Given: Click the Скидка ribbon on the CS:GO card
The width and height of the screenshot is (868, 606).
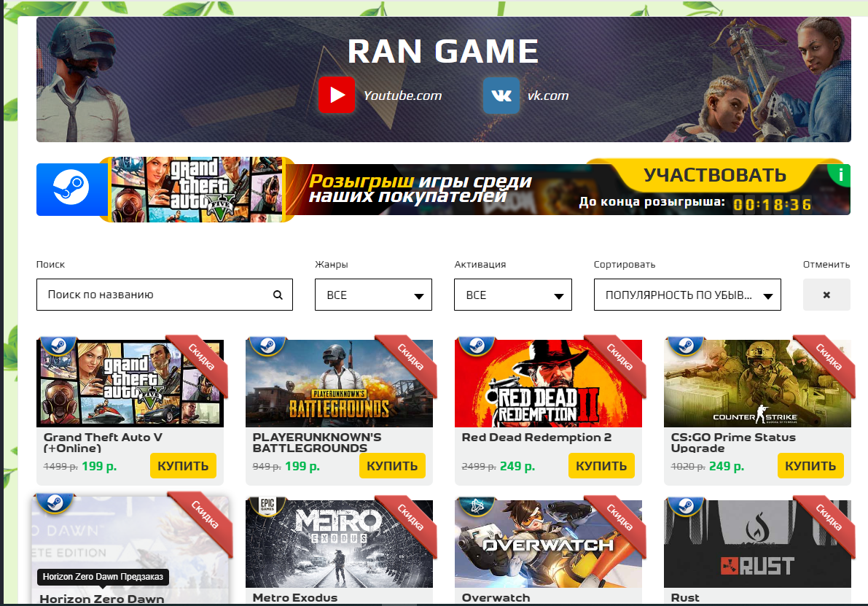Looking at the screenshot, I should pos(829,357).
